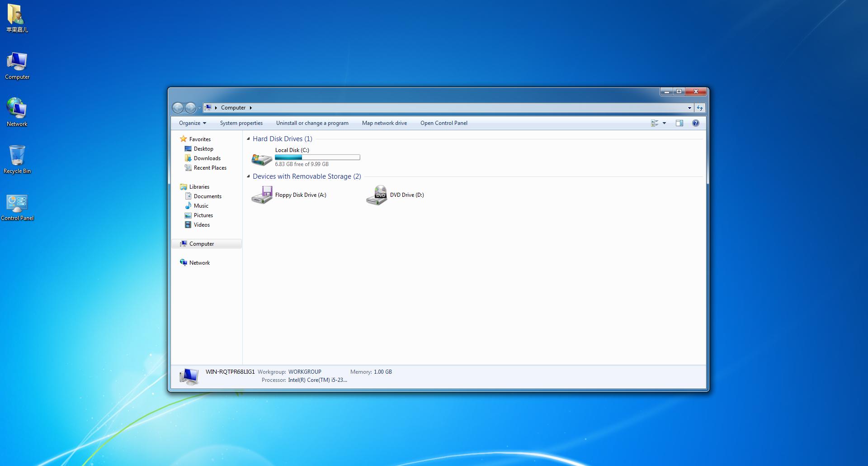
Task: Click the Help question mark icon
Action: tap(696, 123)
